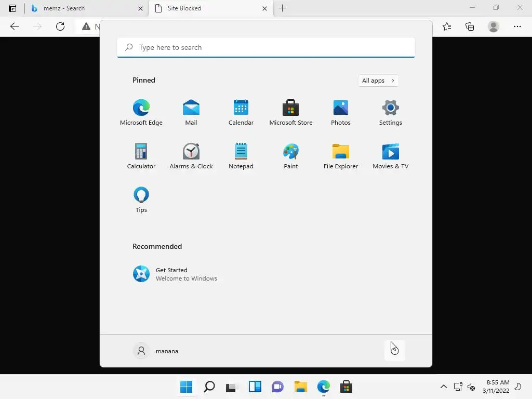Open Microsoft Edge from pinned apps
Screen dimensions: 532x399
coord(141,112)
